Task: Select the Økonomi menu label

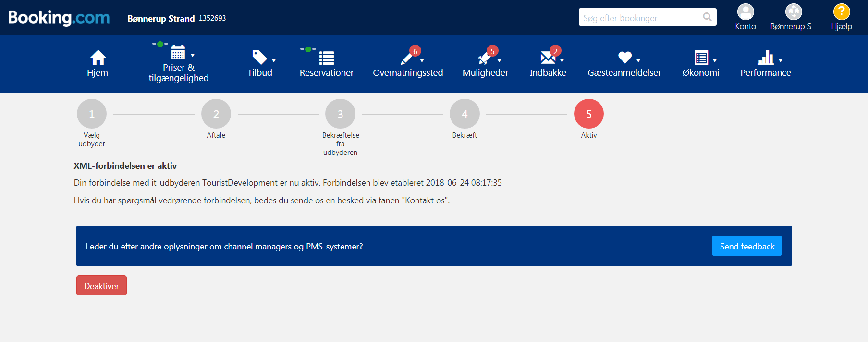Action: pyautogui.click(x=700, y=73)
